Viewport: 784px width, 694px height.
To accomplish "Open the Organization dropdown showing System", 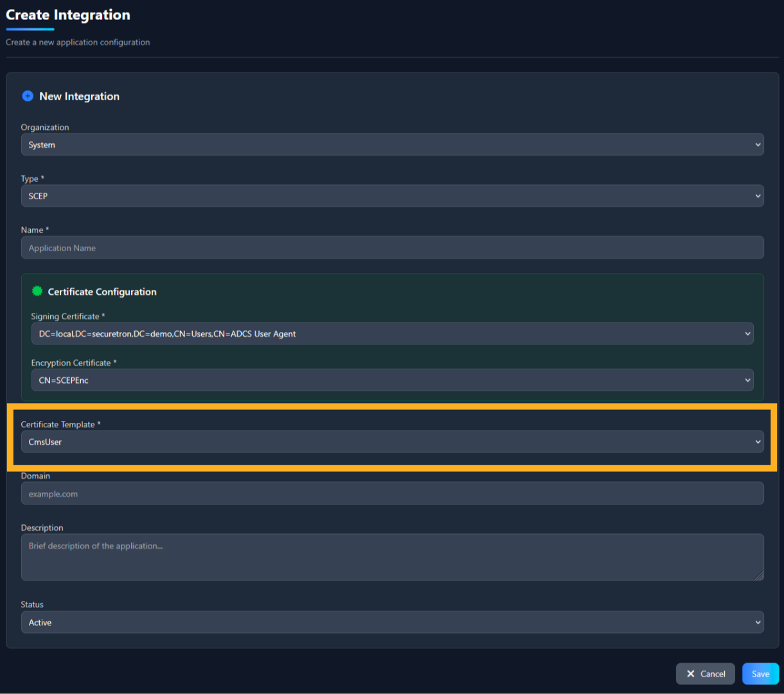I will pos(392,145).
